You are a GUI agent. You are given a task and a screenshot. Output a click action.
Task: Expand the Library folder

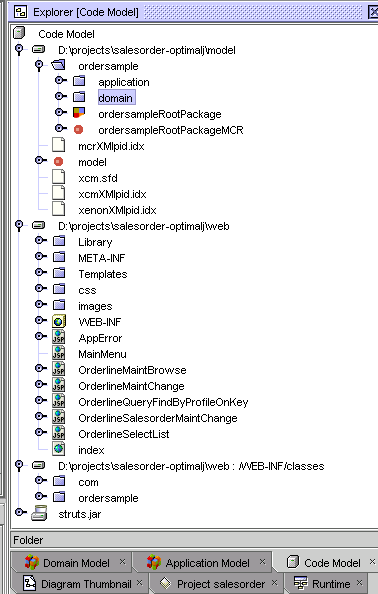pyautogui.click(x=41, y=240)
